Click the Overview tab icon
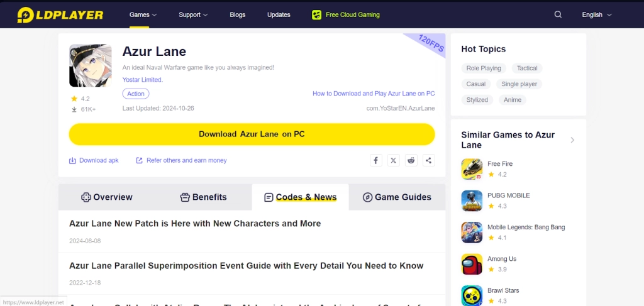The height and width of the screenshot is (306, 644). (x=86, y=197)
